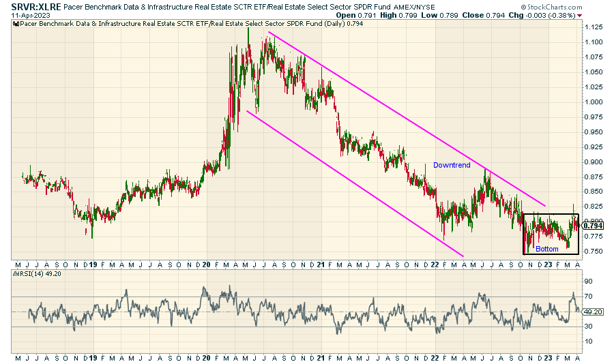This screenshot has height=364, width=614.
Task: Click year 20 on bottom RSI time axis
Action: 206,358
